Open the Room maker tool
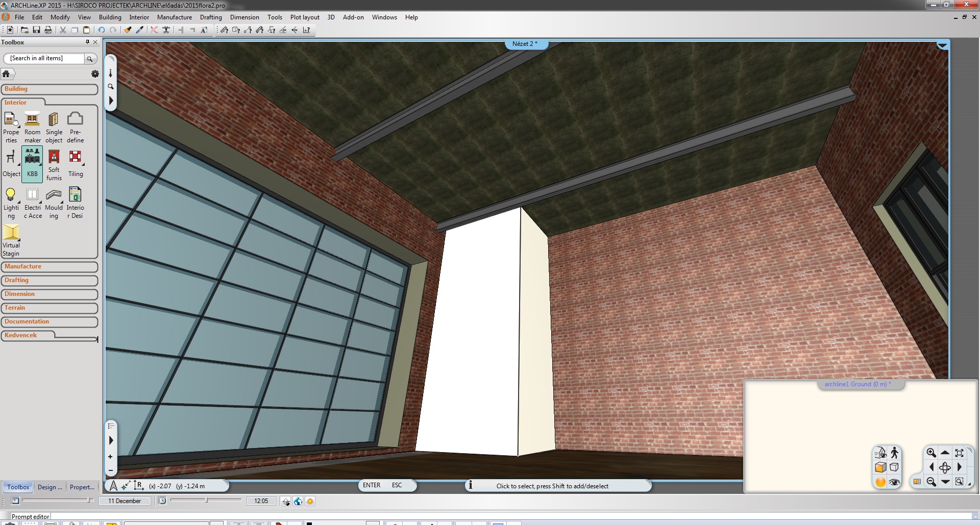This screenshot has width=980, height=525. [32, 127]
